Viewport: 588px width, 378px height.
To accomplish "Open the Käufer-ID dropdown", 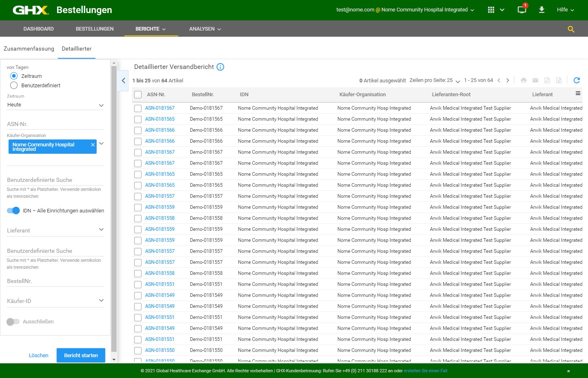I will 55,301.
